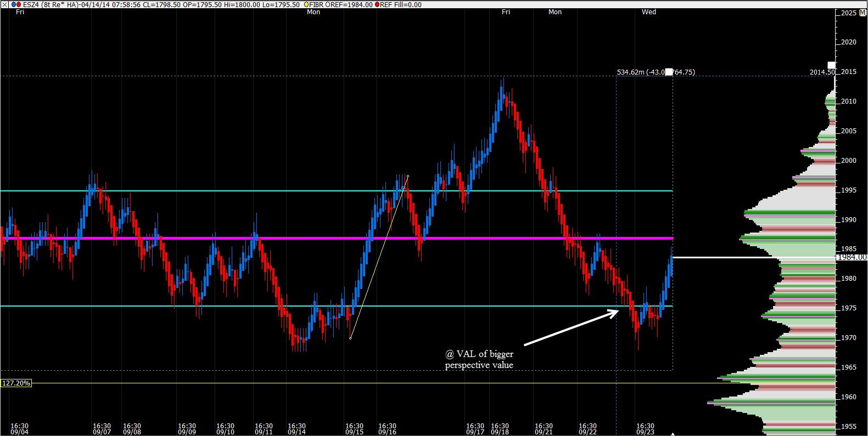The width and height of the screenshot is (868, 436).
Task: Click the Hi=1800.00 value in the header
Action: point(242,4)
